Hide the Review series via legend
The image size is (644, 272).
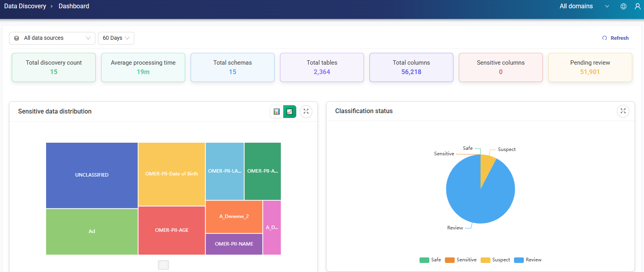(x=528, y=260)
